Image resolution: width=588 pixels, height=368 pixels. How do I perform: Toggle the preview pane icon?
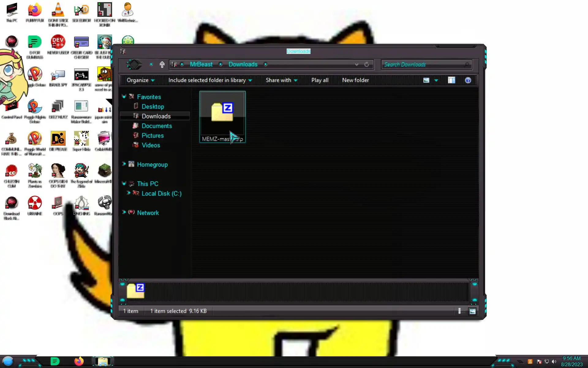451,80
